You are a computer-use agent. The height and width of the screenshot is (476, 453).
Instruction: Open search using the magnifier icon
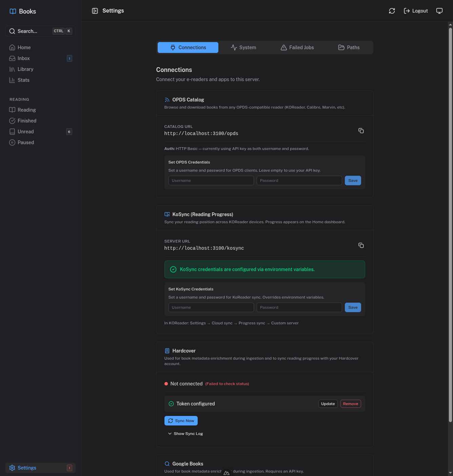(x=12, y=31)
